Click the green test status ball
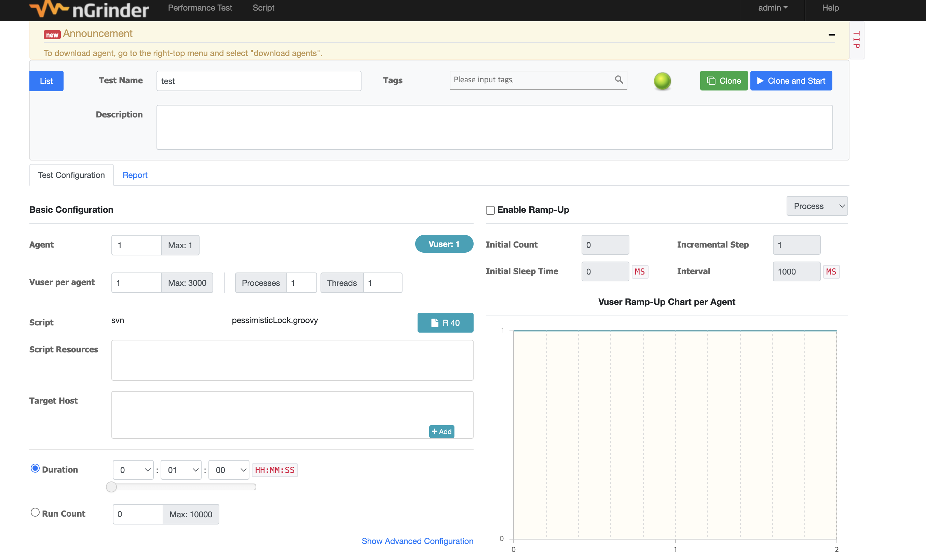 coord(662,81)
